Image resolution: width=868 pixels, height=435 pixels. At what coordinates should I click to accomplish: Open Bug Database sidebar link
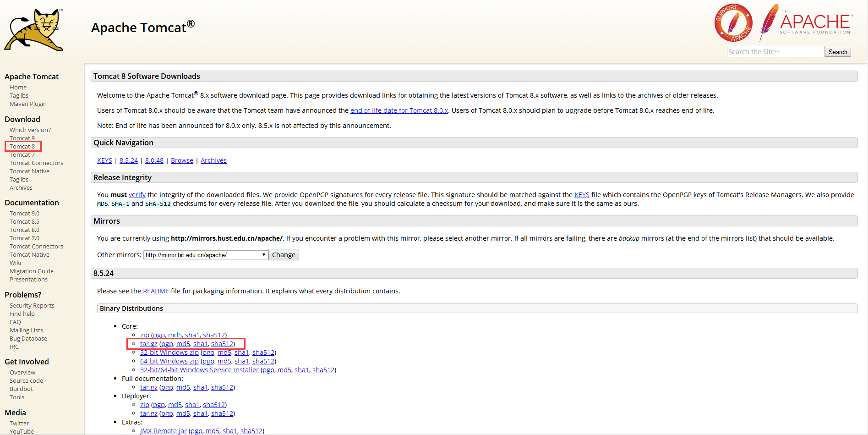pyautogui.click(x=28, y=339)
